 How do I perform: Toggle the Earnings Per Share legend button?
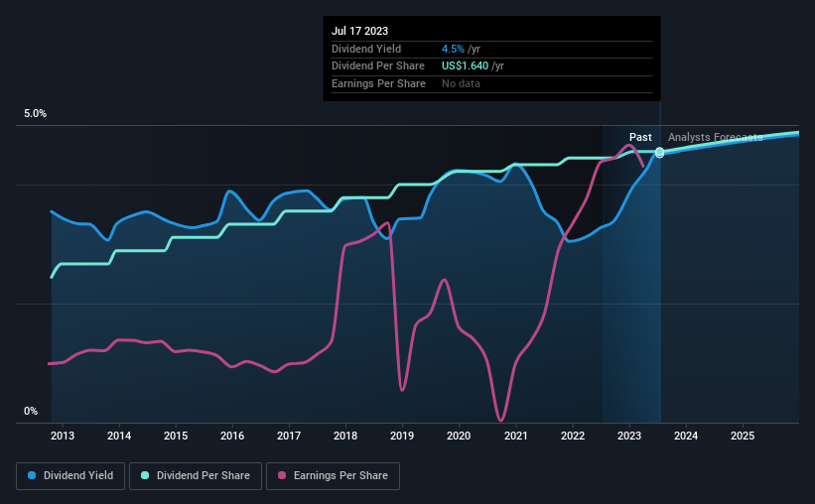pos(333,476)
